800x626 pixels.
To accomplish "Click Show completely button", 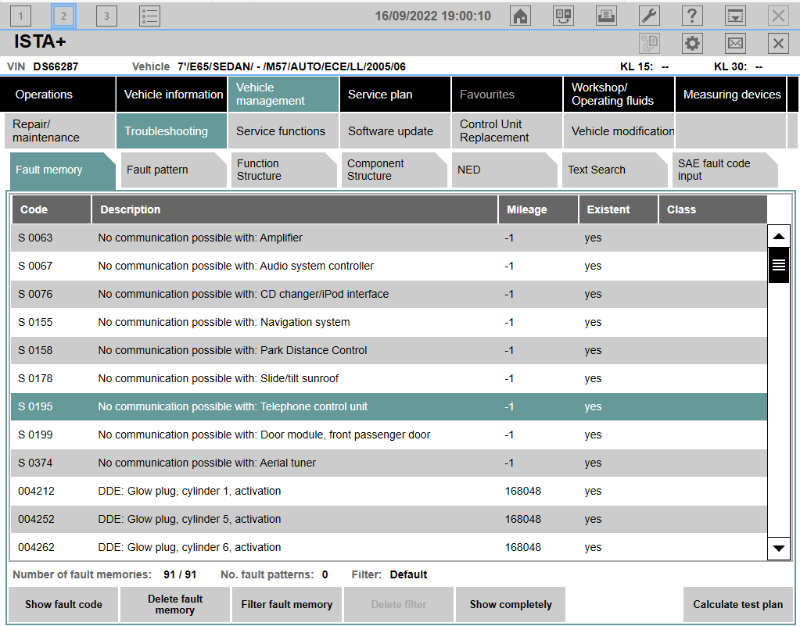I will coord(511,605).
